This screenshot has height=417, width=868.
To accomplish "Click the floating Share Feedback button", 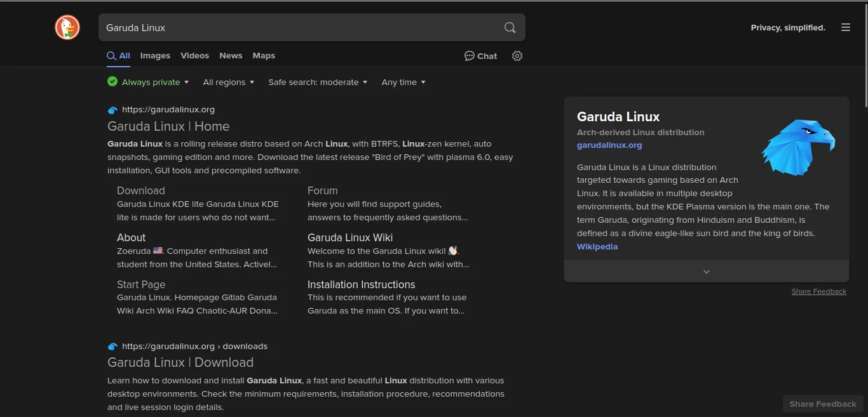I will (x=823, y=404).
